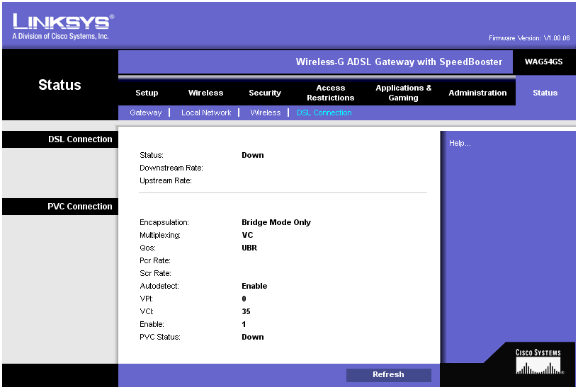Screen dimensions: 578x392
Task: Open the Help... link
Action: click(x=460, y=143)
